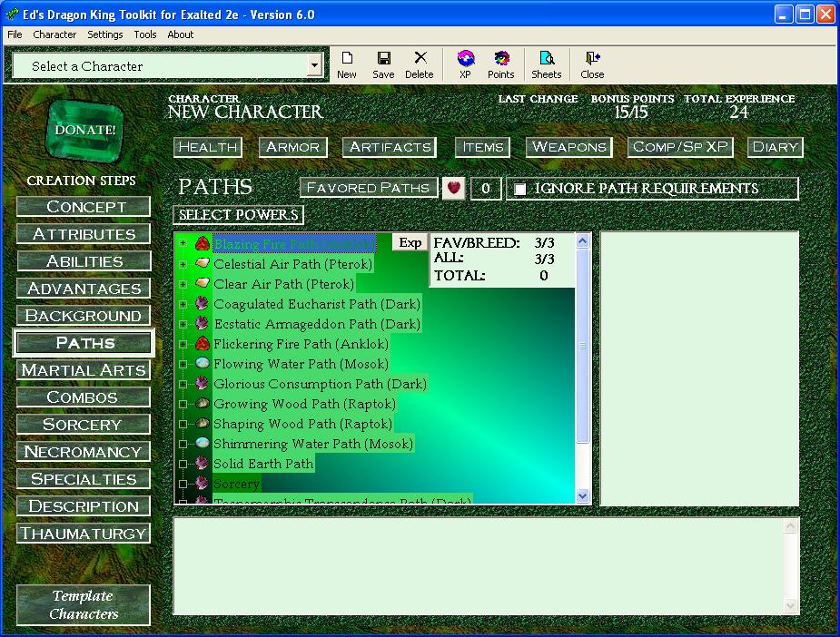Open the About menu

point(181,34)
